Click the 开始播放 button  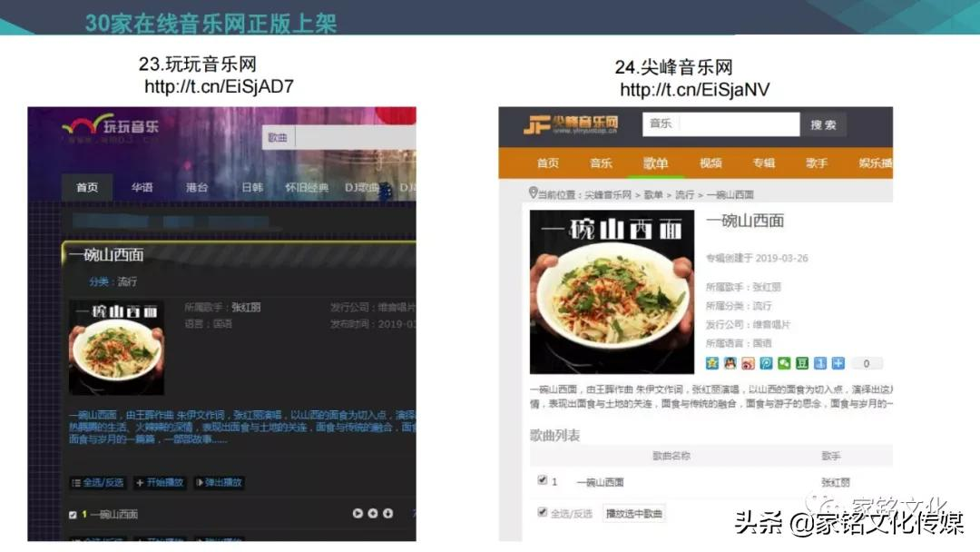pos(159,482)
